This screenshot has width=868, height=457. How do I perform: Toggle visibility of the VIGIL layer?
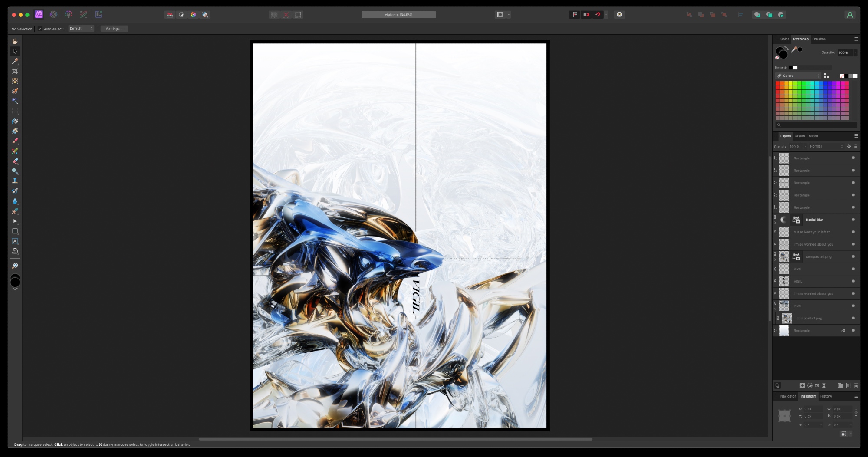click(853, 281)
